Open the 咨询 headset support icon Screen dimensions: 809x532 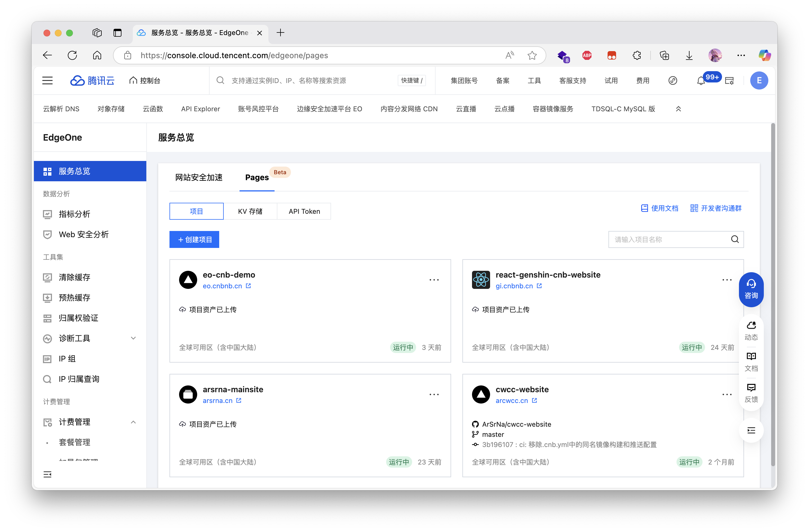point(751,289)
